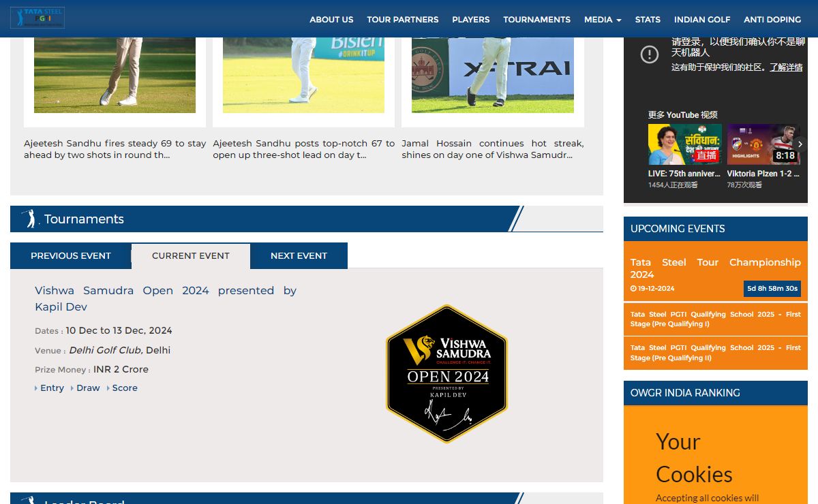Click the 19-12-2024 event date
Viewport: 818px width, 504px height.
tap(656, 289)
